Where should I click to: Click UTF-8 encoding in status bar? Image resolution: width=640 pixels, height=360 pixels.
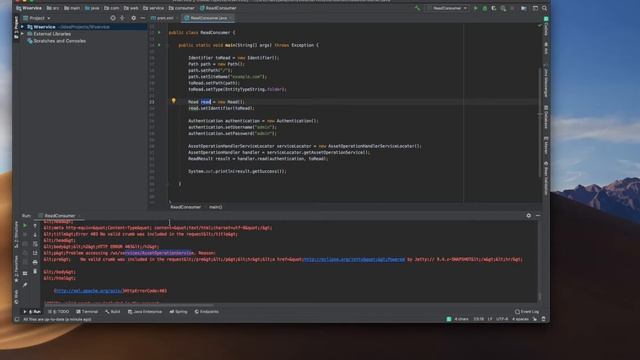502,319
